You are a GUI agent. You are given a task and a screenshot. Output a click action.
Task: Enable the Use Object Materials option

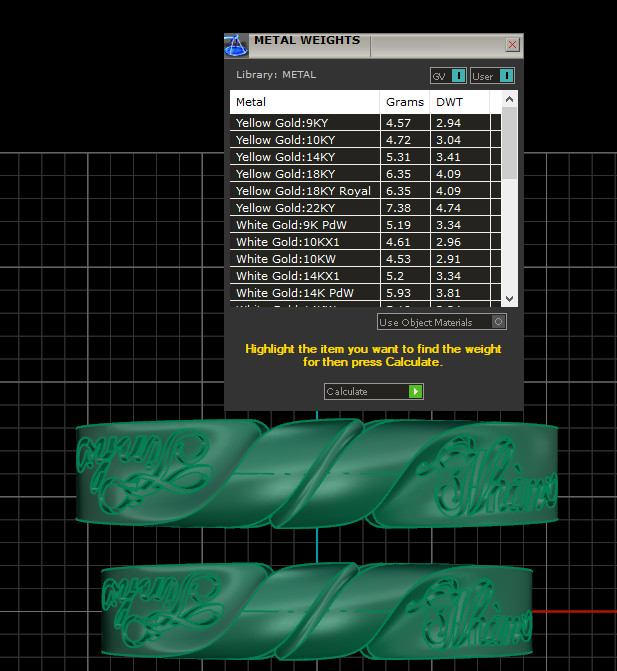(x=499, y=322)
